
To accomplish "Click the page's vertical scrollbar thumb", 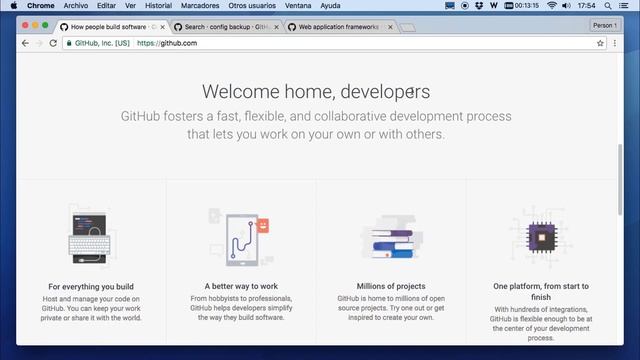I will coord(620,180).
